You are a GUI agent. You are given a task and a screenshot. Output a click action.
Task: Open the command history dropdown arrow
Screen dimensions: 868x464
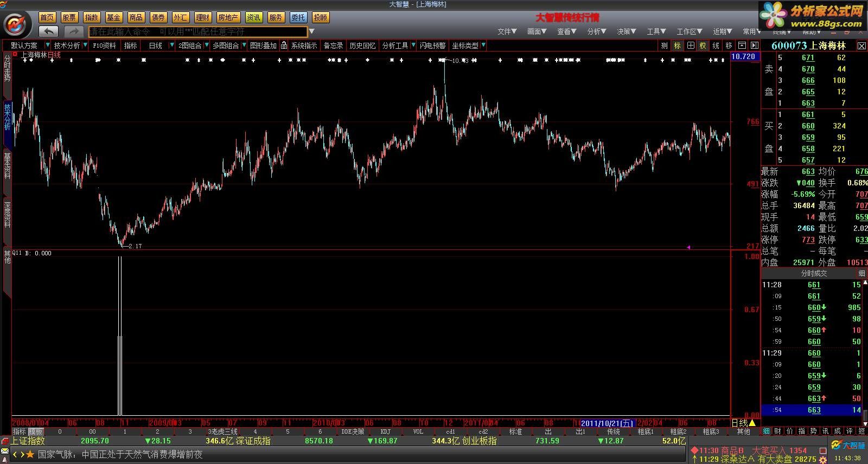(311, 31)
